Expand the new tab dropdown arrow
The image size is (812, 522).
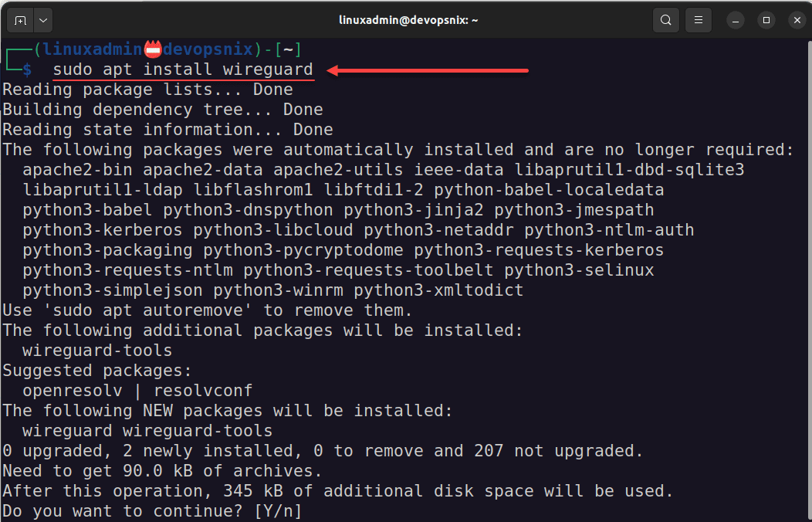[x=42, y=19]
